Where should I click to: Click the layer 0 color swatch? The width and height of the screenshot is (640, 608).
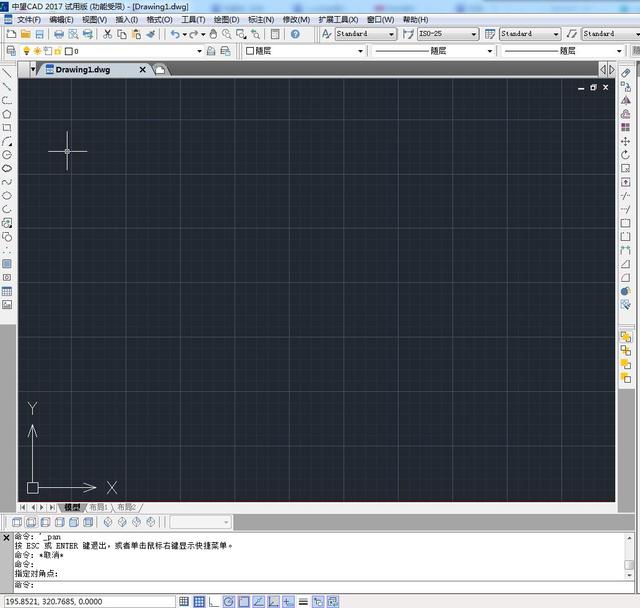69,51
